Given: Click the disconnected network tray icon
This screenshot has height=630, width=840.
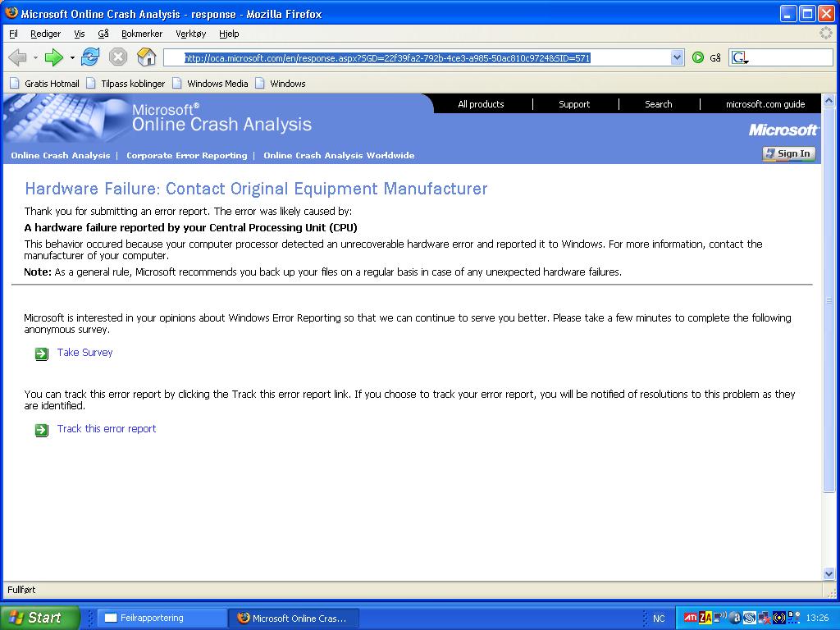Looking at the screenshot, I should click(x=764, y=618).
